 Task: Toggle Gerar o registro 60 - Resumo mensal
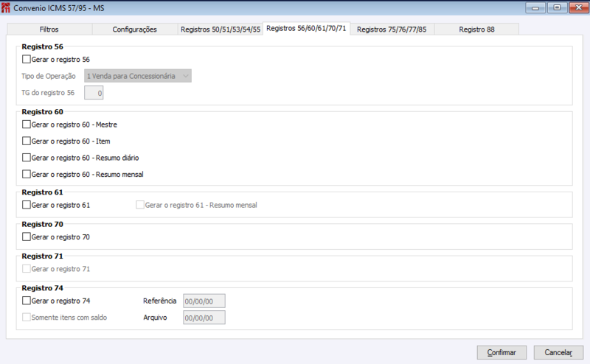pyautogui.click(x=27, y=174)
